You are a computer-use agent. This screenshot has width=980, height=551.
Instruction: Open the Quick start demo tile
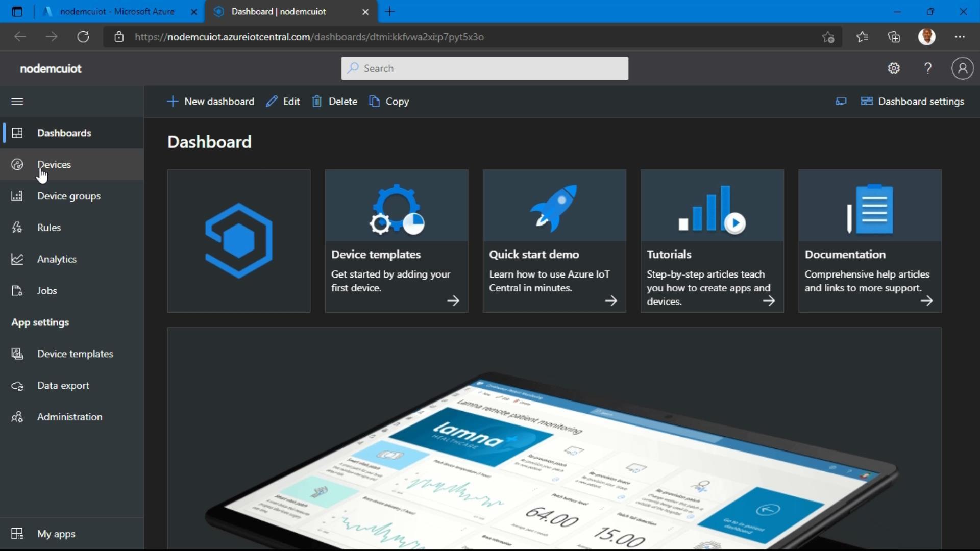click(554, 241)
